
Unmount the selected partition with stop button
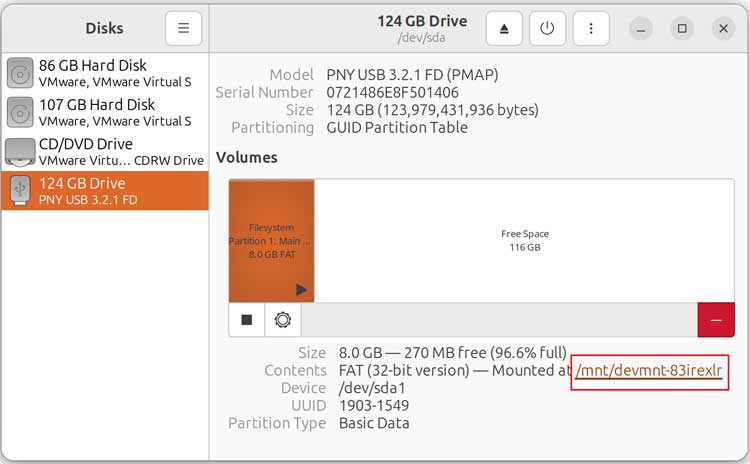point(246,320)
